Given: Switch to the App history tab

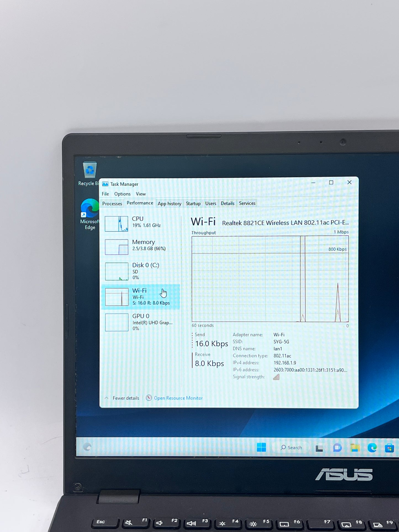Looking at the screenshot, I should [170, 204].
